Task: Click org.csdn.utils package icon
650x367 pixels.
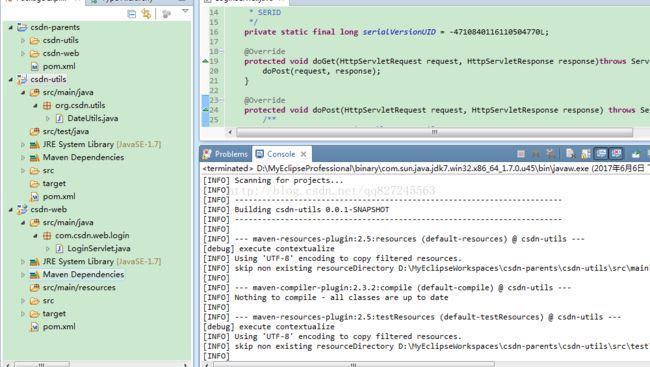Action: (x=47, y=105)
